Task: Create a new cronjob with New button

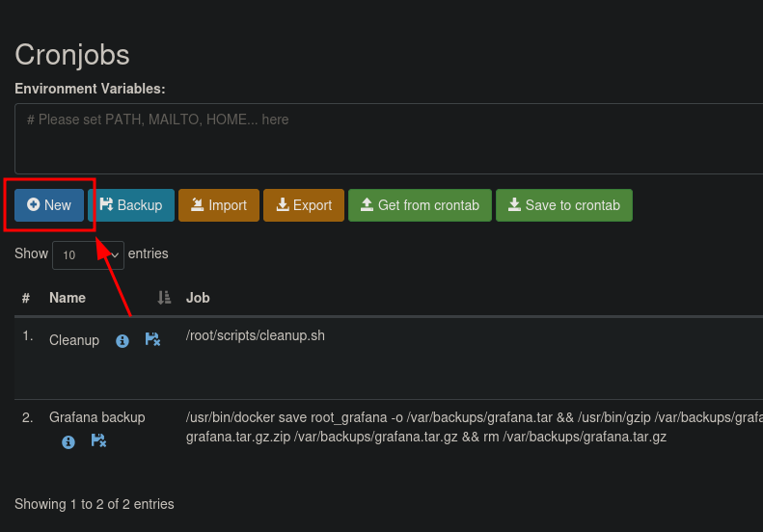Action: coord(49,205)
